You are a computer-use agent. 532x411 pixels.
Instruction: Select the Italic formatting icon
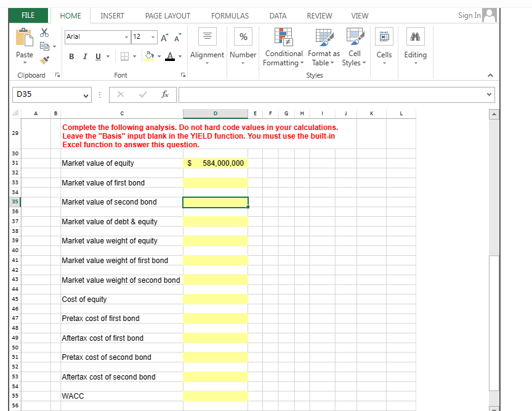point(85,56)
